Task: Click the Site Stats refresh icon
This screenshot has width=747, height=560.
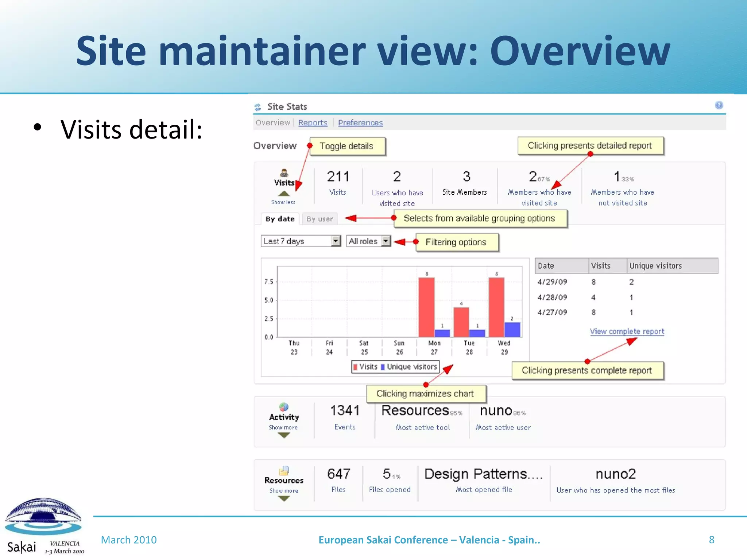Action: [258, 107]
